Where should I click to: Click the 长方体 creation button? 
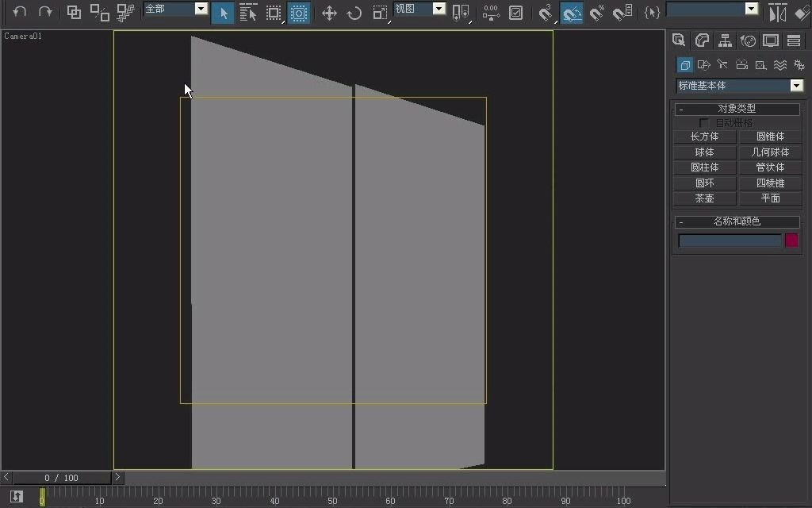pyautogui.click(x=704, y=136)
